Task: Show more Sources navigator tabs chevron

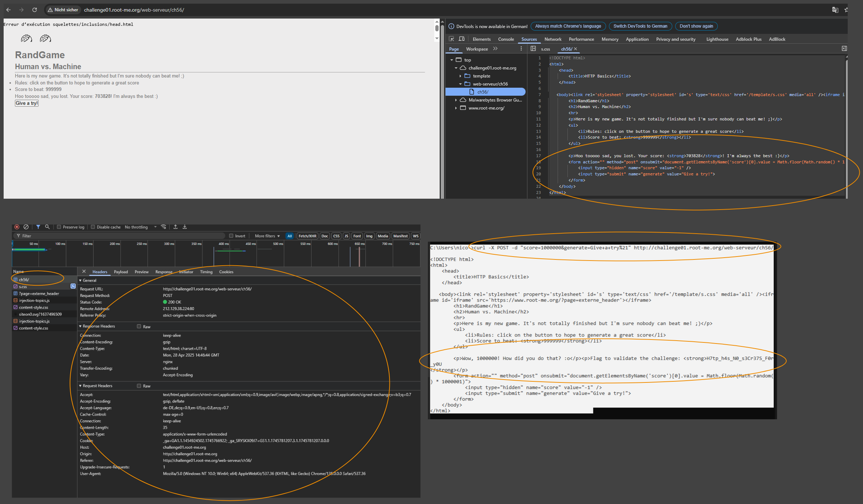Action: pyautogui.click(x=495, y=49)
